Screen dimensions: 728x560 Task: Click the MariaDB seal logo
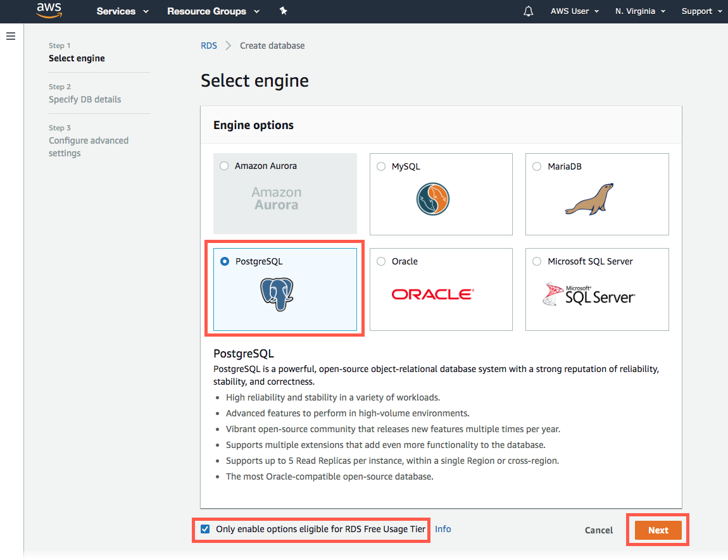[x=589, y=199]
